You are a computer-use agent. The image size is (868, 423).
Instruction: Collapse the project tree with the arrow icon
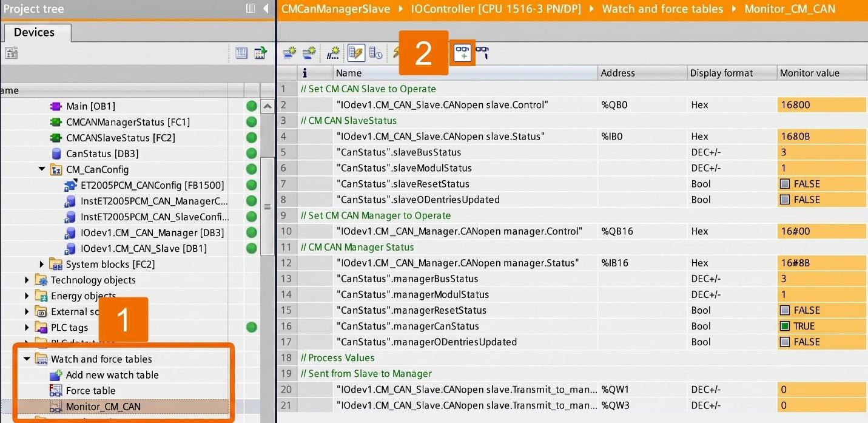click(x=266, y=8)
